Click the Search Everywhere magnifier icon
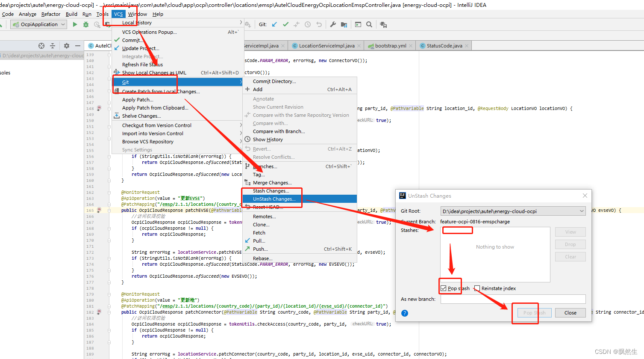Viewport: 644px width, 359px height. (x=369, y=24)
